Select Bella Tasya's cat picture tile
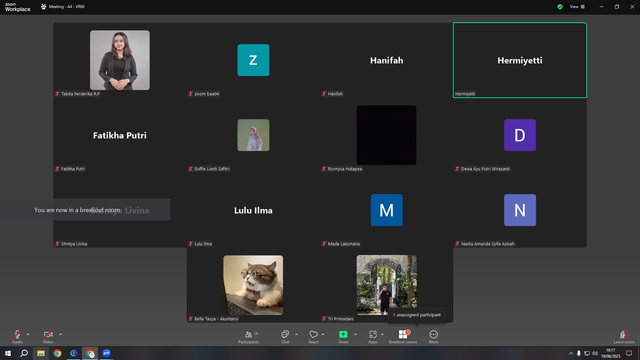 (253, 285)
